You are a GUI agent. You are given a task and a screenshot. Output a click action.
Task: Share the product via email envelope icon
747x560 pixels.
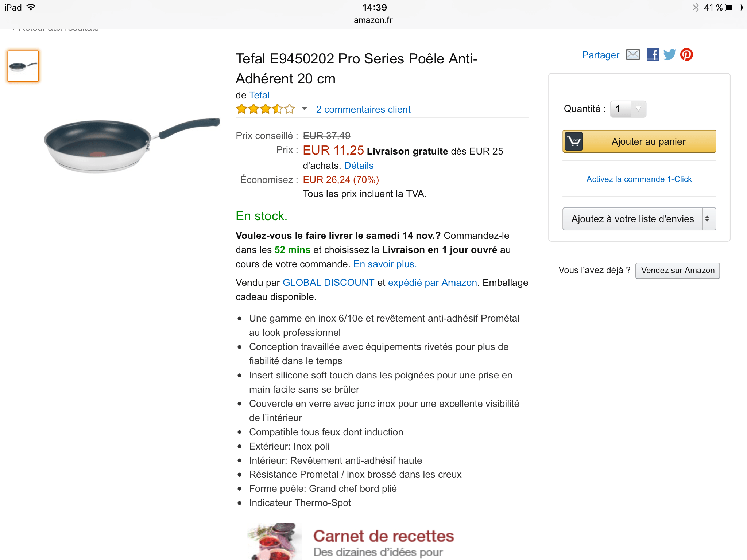(x=633, y=55)
